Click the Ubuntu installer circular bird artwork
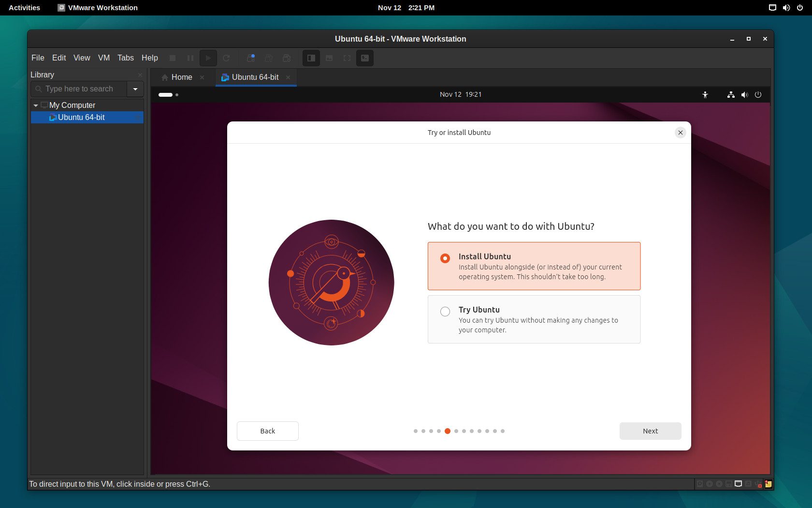Screen dimensions: 812x508 pos(332,283)
